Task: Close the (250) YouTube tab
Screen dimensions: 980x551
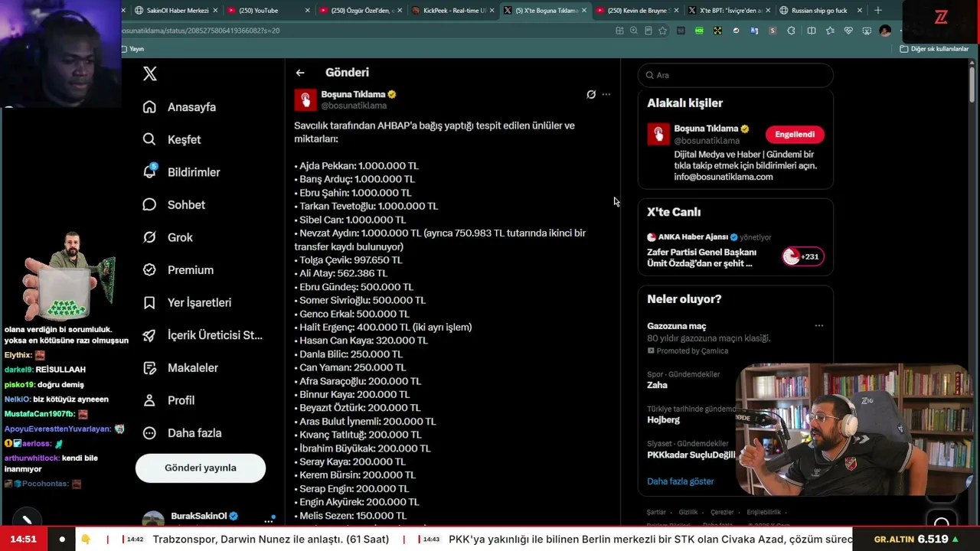Action: pos(308,11)
